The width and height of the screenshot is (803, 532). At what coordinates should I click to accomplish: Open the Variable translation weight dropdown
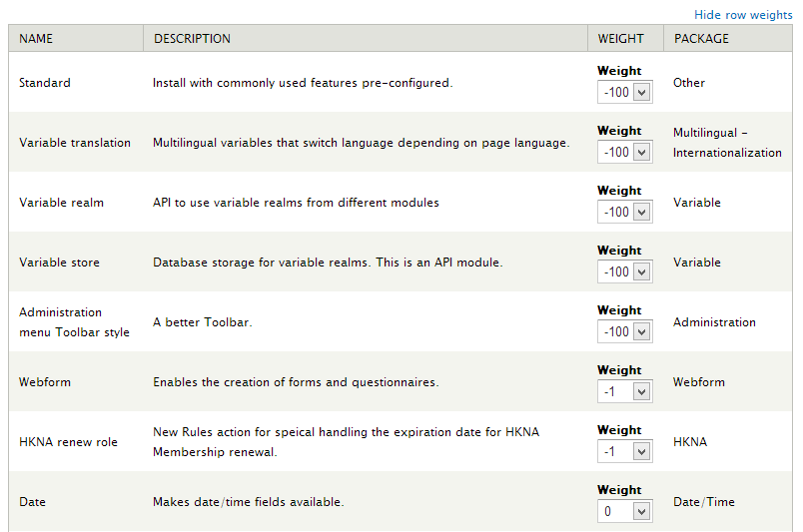click(x=624, y=152)
